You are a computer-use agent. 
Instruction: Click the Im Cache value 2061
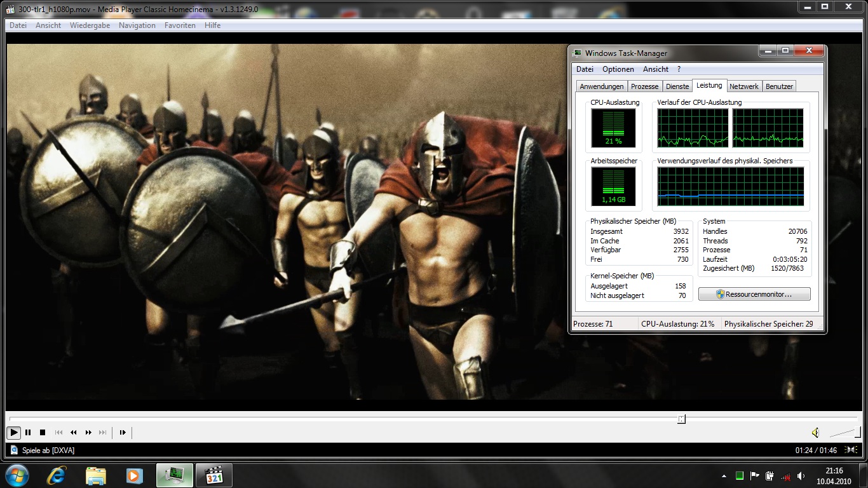681,241
